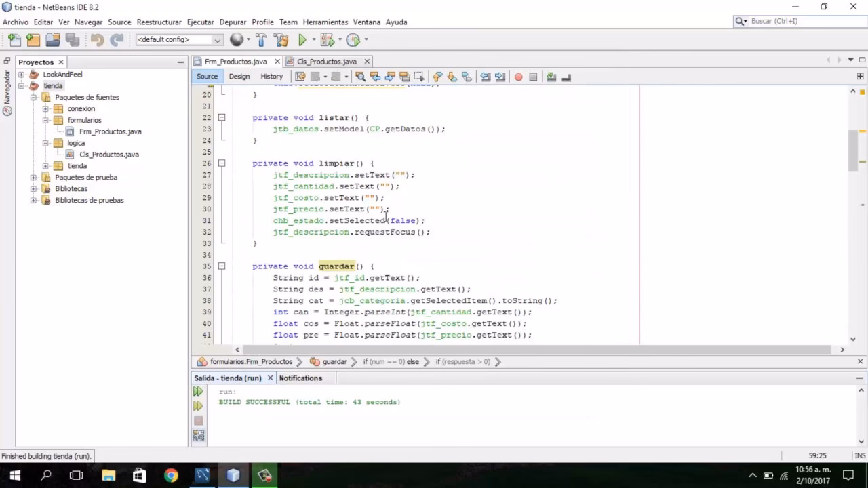Select Cls_Productos.java in Projects tree

click(108, 155)
